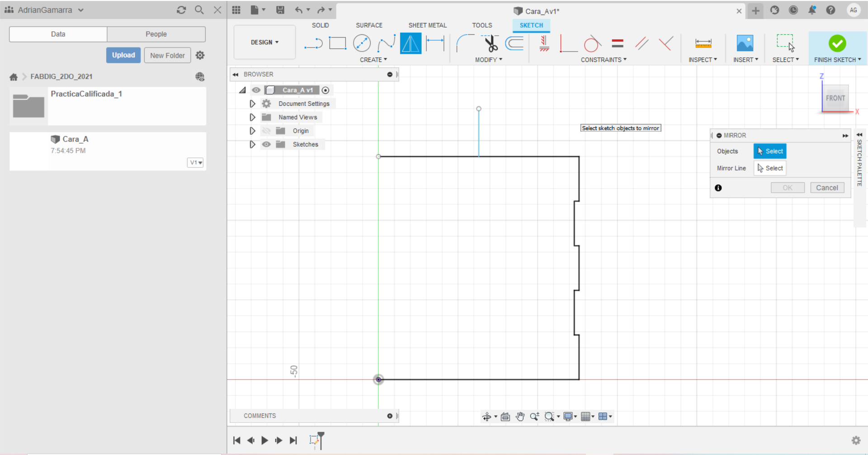Open the Help question mark menu
The height and width of the screenshot is (455, 868).
coord(830,10)
